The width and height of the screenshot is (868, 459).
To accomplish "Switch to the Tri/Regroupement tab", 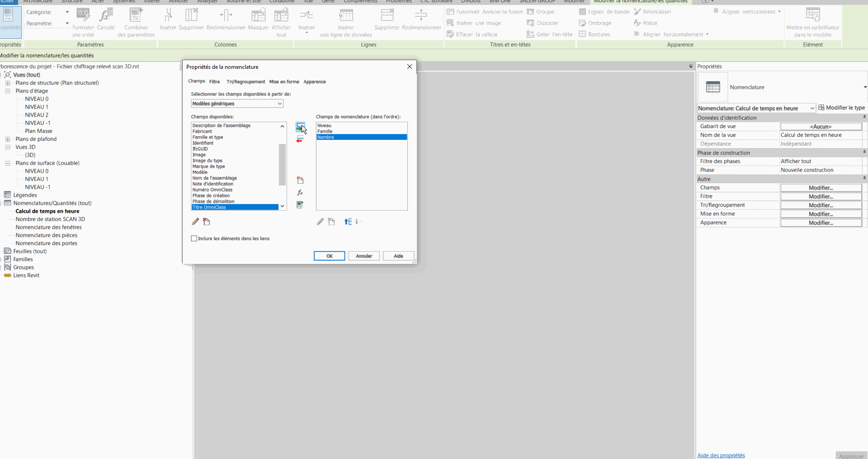I will pos(246,82).
